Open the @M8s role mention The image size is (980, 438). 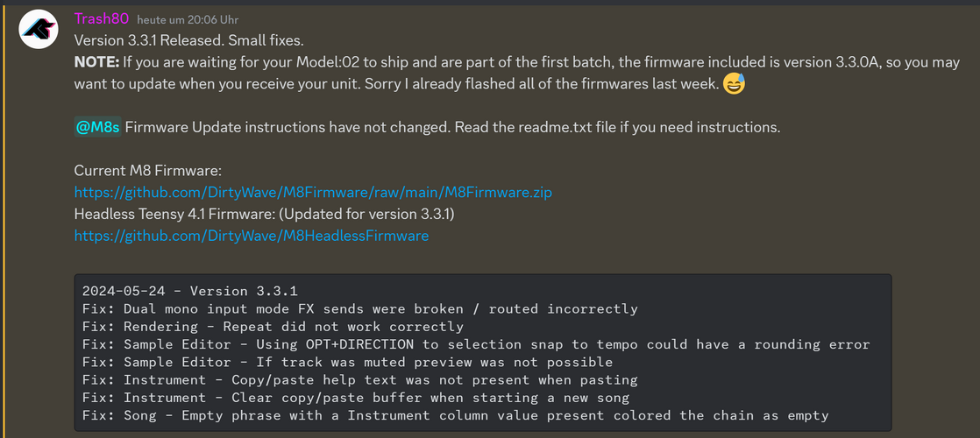coord(97,128)
